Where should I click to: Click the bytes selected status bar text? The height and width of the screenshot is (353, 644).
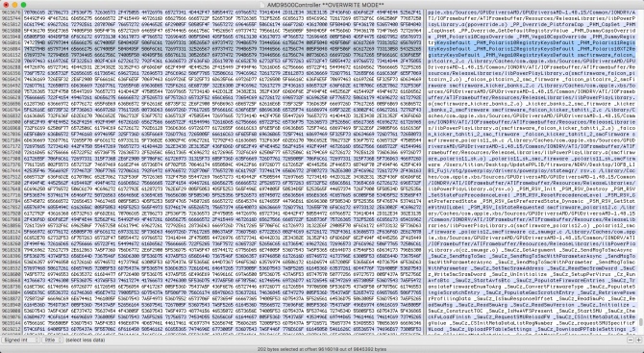[322, 349]
